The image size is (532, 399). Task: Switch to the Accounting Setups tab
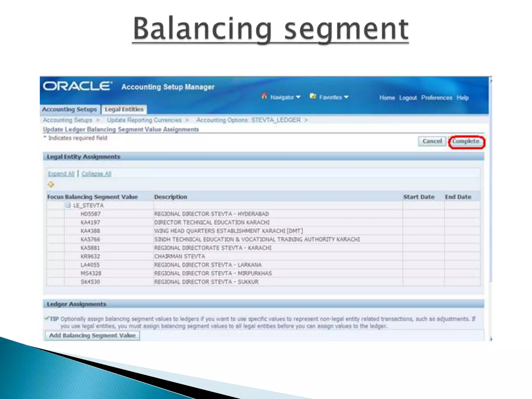pyautogui.click(x=69, y=109)
